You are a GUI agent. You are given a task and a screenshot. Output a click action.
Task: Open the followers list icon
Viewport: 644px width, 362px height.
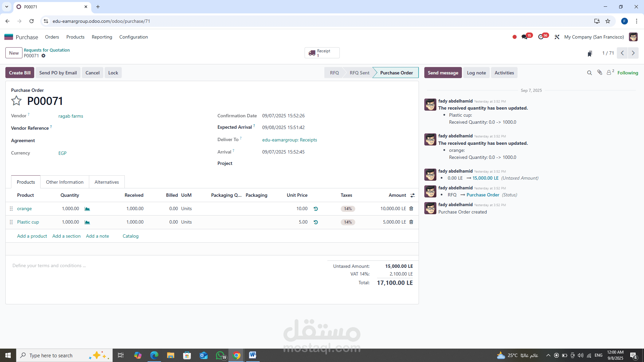coord(609,73)
